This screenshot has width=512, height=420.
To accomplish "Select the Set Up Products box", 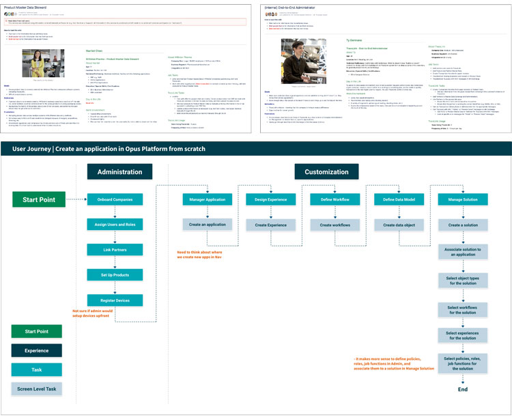I will (115, 275).
